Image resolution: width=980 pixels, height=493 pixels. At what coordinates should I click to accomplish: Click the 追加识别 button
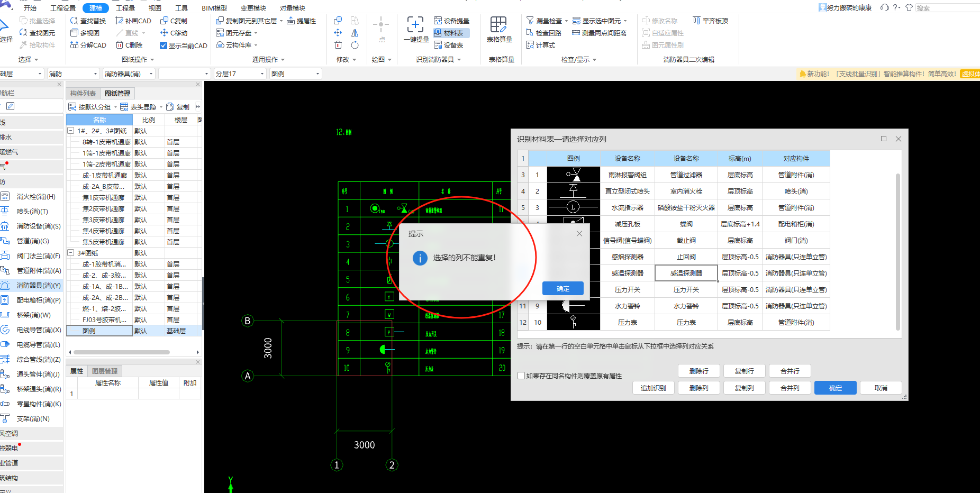(x=654, y=388)
